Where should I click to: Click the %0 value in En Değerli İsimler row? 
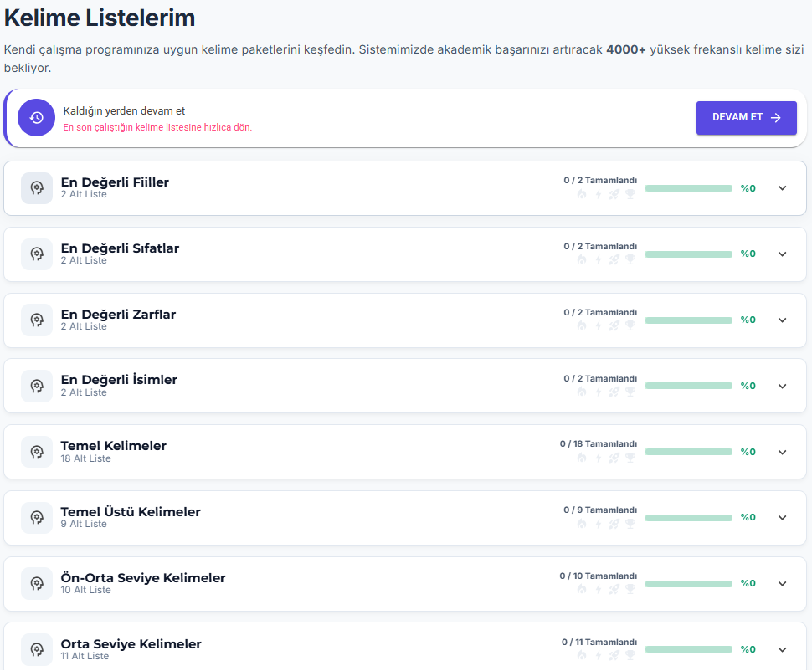[x=748, y=386]
